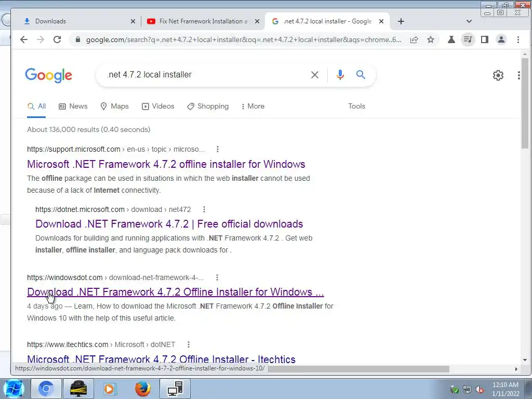Launch Firefox from the taskbar

[142, 389]
